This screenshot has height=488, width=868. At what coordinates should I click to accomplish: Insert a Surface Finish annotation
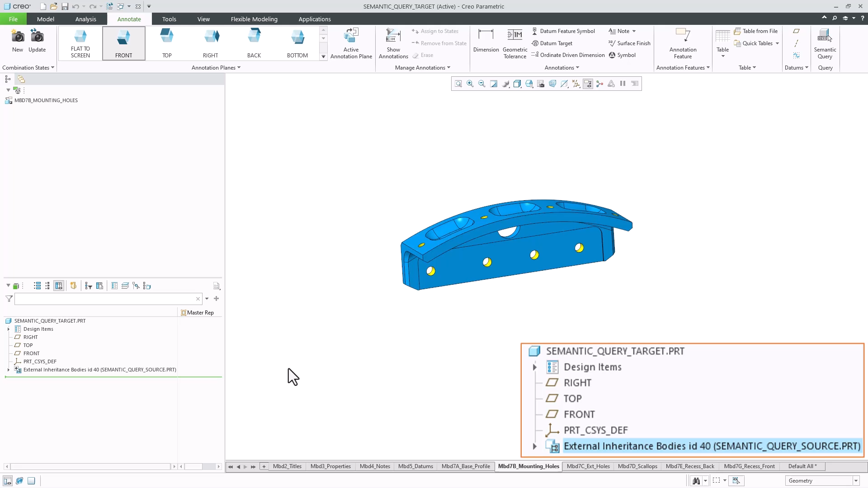[x=629, y=43]
